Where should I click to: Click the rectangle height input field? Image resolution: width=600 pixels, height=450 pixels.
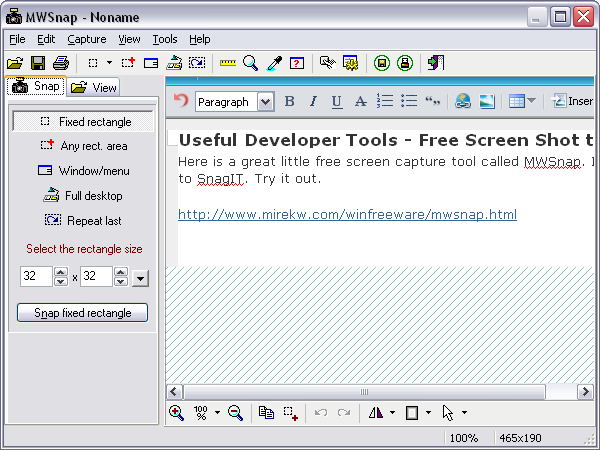96,276
